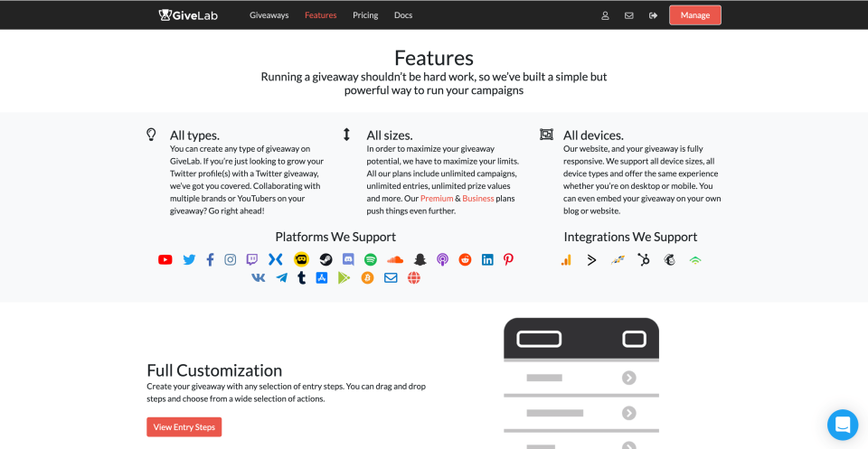The image size is (868, 449).
Task: Click the View Entry Steps button
Action: (x=184, y=427)
